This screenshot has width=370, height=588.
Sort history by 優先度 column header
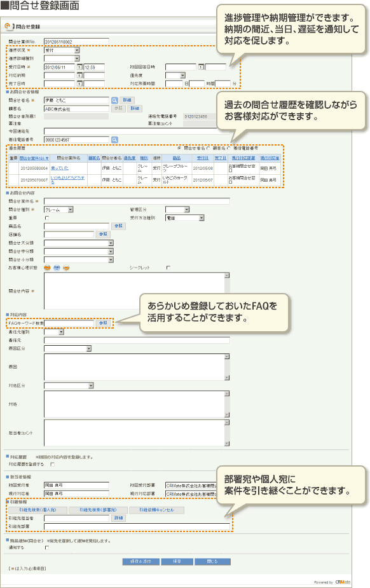(130, 158)
